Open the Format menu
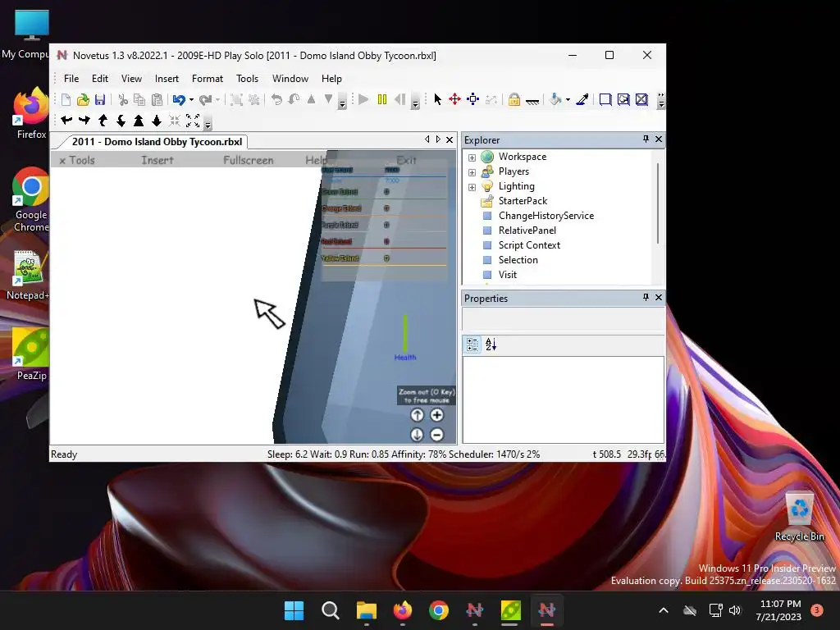This screenshot has width=840, height=630. coord(208,79)
